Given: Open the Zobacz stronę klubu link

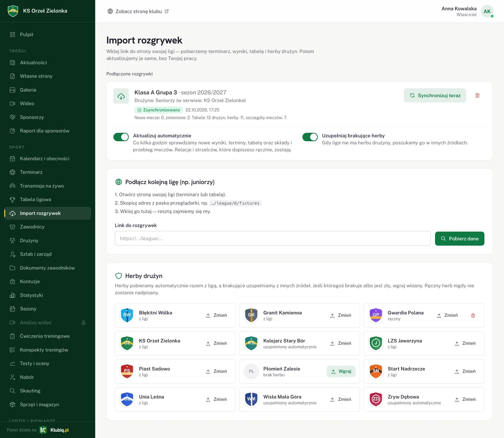Looking at the screenshot, I should tap(138, 11).
